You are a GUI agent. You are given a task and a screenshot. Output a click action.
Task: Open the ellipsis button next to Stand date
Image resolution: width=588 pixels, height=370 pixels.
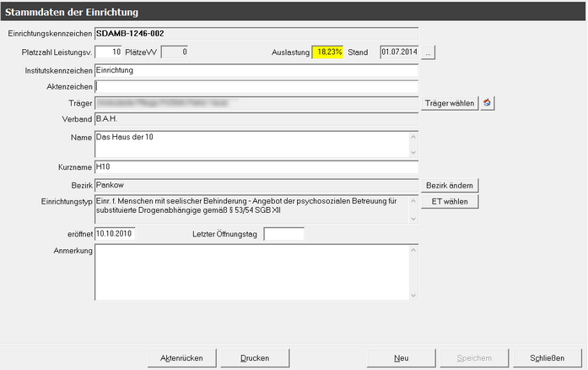429,52
